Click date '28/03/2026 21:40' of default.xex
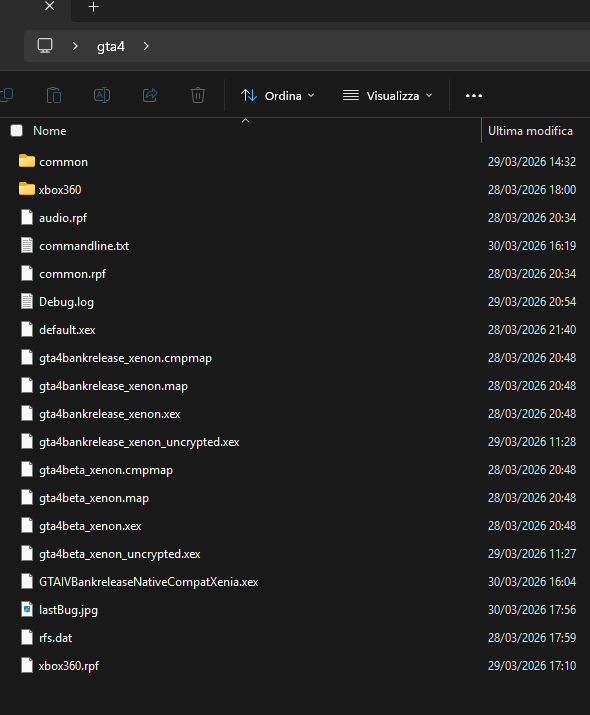This screenshot has height=715, width=590. [x=532, y=330]
